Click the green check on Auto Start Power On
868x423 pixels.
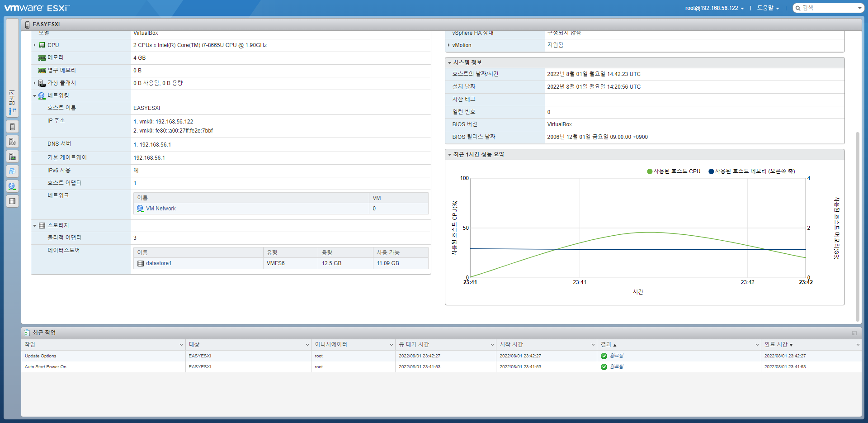point(604,367)
